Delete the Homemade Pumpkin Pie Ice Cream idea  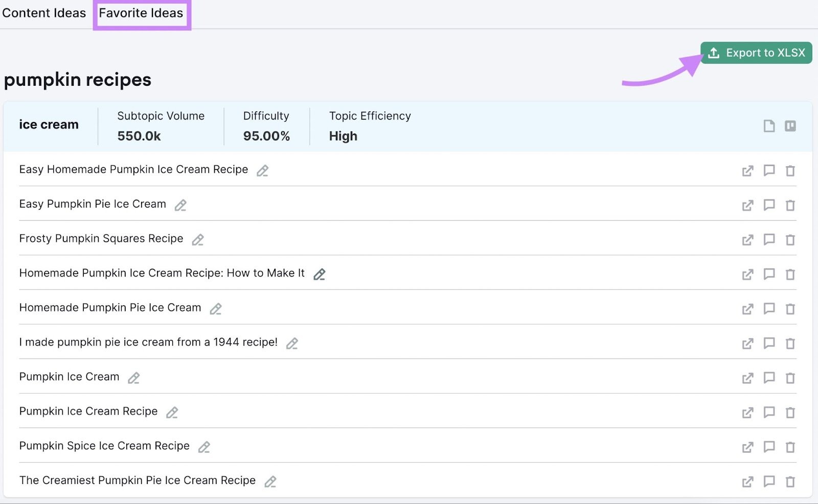pos(790,309)
